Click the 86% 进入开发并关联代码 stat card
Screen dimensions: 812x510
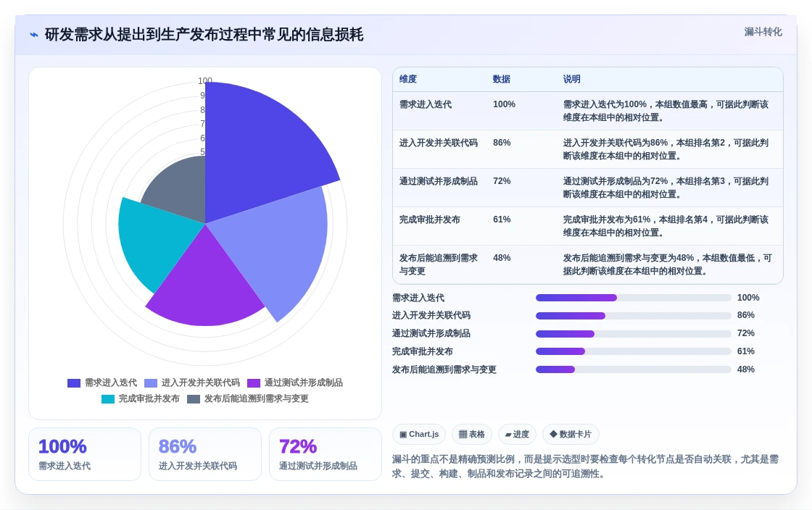pos(205,454)
